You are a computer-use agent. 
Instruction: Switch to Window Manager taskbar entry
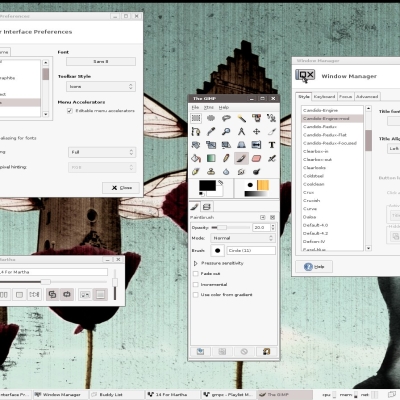[x=61, y=395]
